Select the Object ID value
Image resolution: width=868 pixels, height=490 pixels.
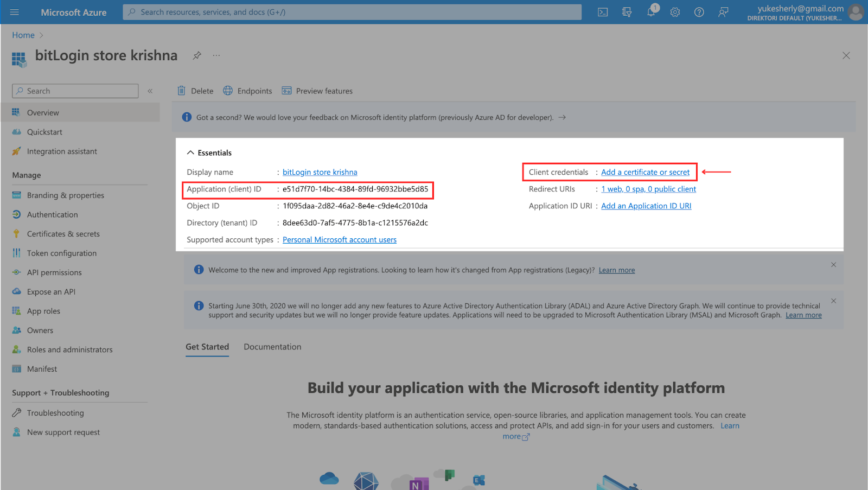click(355, 206)
